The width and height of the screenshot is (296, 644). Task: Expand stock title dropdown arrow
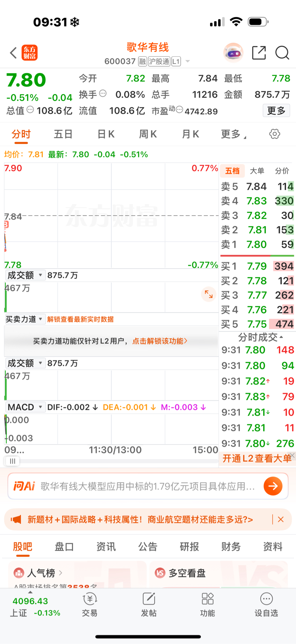click(188, 61)
